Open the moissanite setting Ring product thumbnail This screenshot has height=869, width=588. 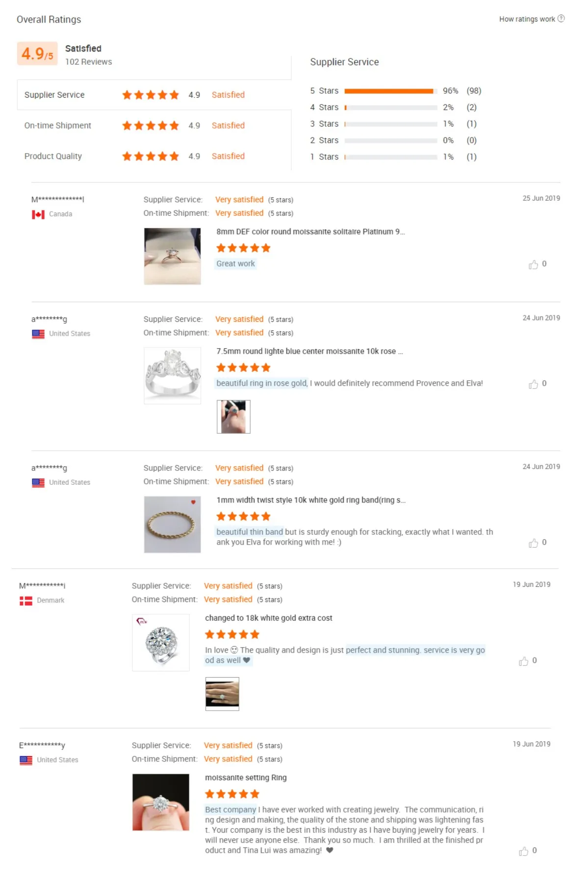161,802
